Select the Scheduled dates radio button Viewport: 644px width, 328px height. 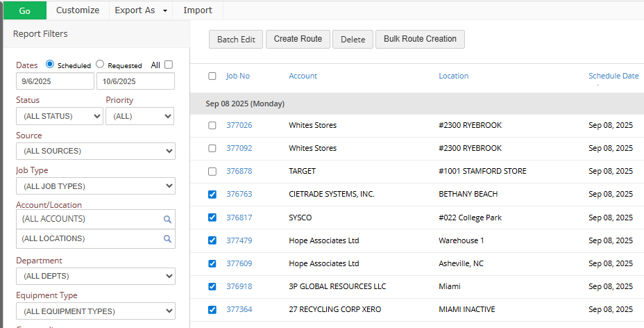click(50, 65)
